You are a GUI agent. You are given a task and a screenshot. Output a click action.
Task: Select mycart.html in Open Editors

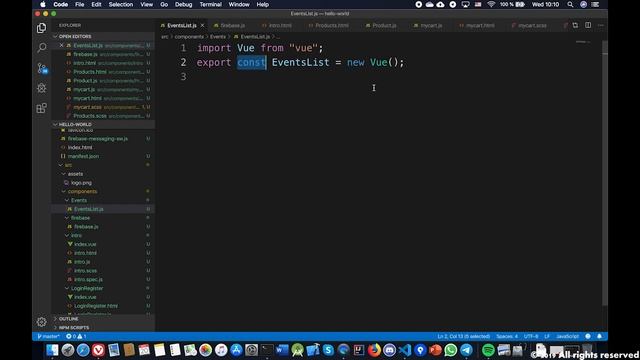(103, 98)
